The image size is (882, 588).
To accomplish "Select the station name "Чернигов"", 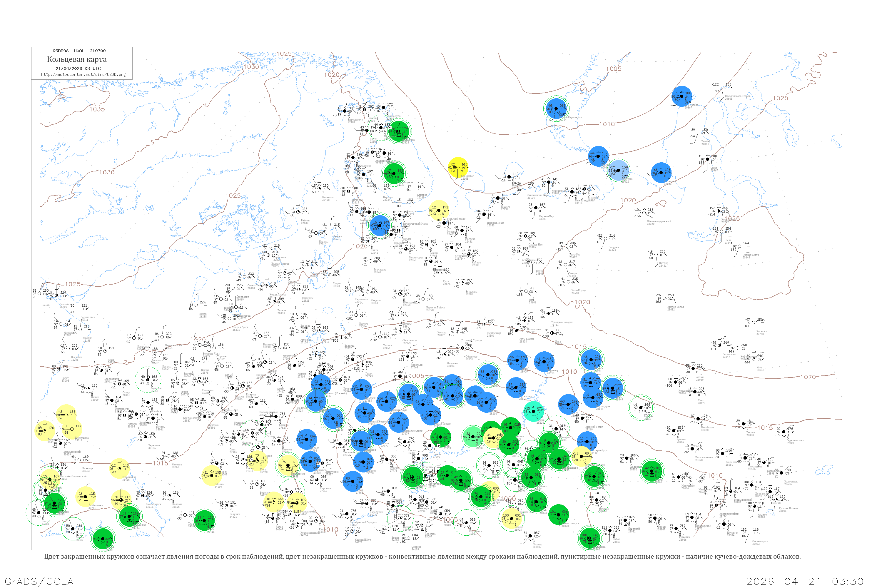I will [154, 445].
